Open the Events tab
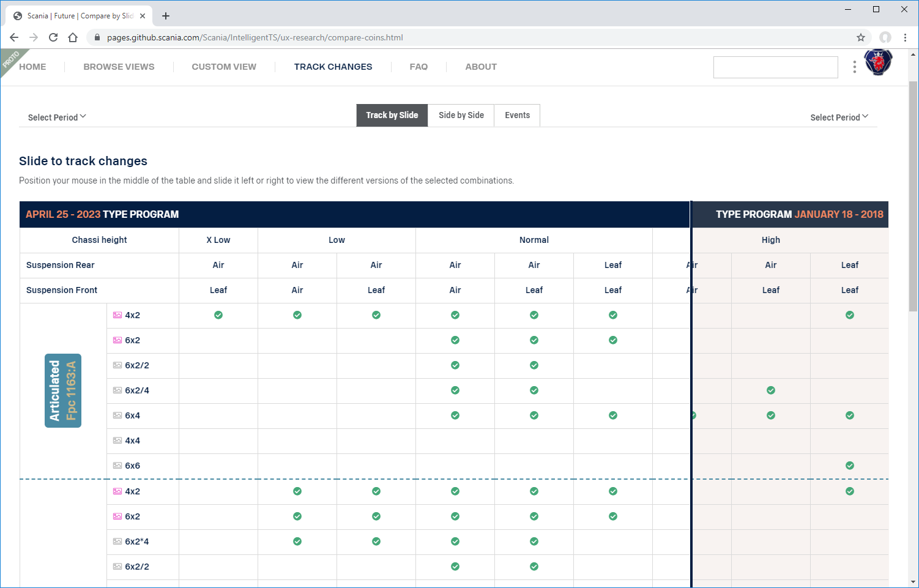Screen dimensions: 919x588 pos(517,115)
